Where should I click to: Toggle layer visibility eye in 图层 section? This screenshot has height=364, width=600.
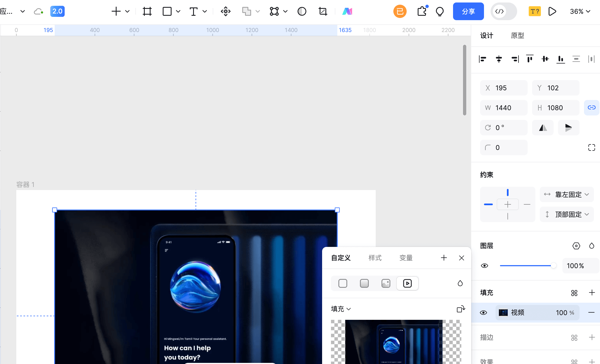click(x=485, y=266)
